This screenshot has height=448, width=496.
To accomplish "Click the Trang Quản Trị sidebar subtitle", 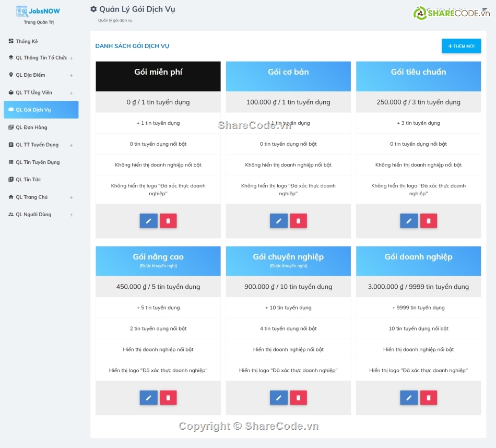I will pyautogui.click(x=39, y=22).
